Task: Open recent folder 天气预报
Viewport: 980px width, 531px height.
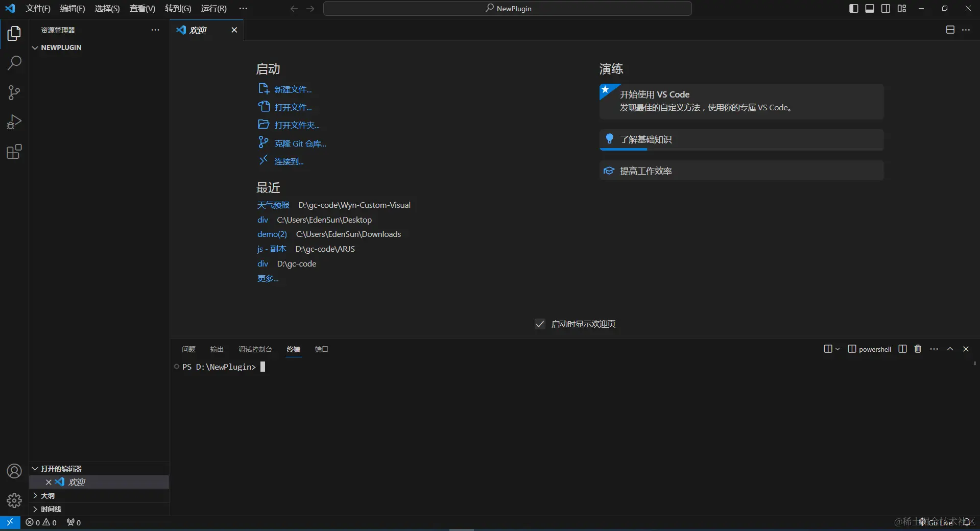Action: click(273, 205)
